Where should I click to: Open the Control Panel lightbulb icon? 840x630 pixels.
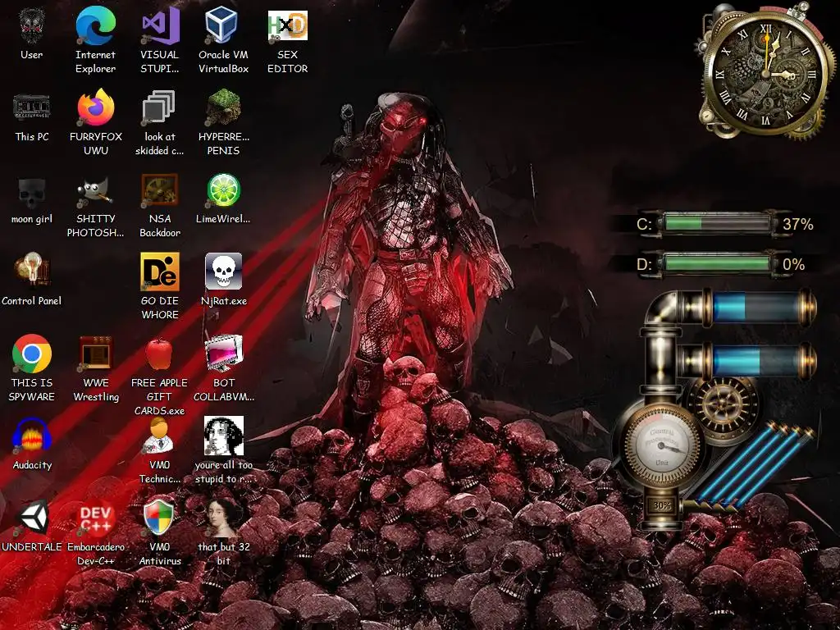point(32,281)
